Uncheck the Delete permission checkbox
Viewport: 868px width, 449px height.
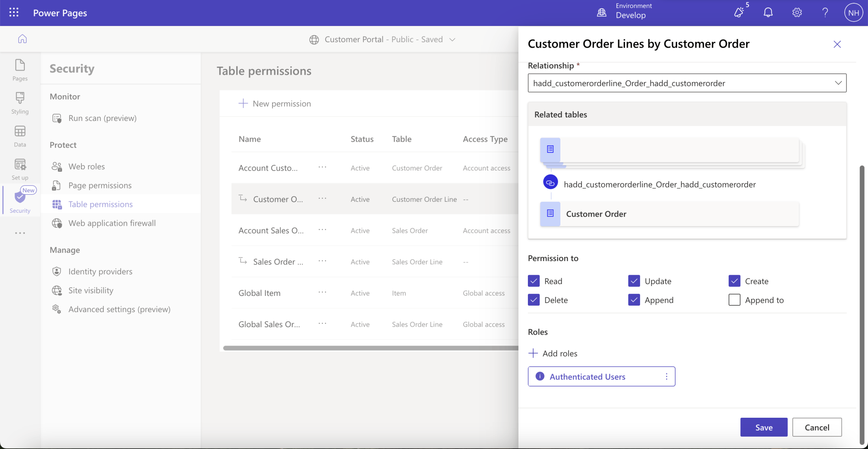click(534, 300)
